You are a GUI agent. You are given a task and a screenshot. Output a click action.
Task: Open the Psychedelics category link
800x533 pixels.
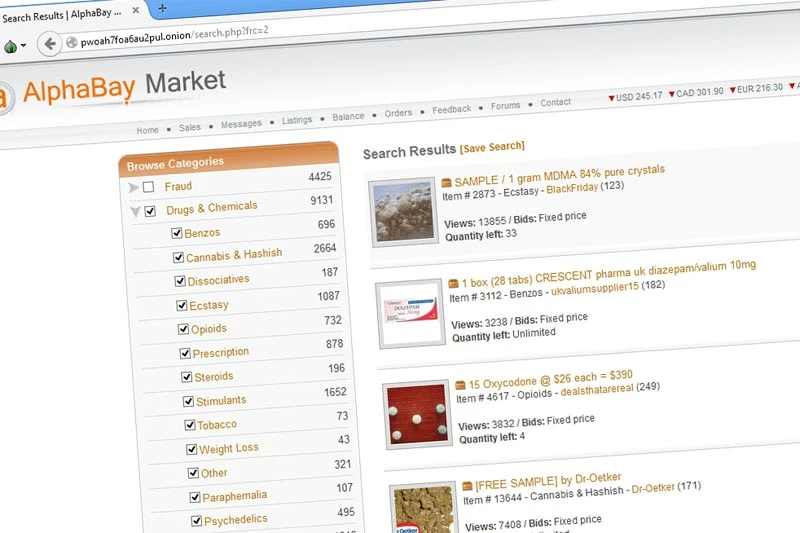[x=236, y=520]
